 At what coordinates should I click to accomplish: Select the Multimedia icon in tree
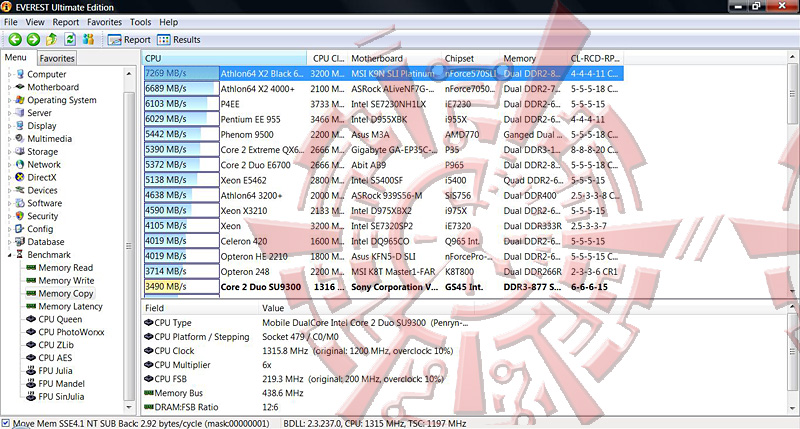coord(20,138)
